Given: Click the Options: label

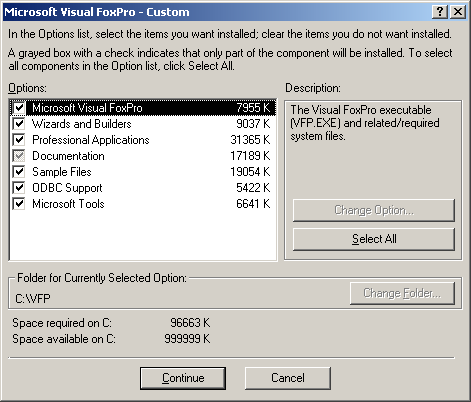Looking at the screenshot, I should click(28, 88).
